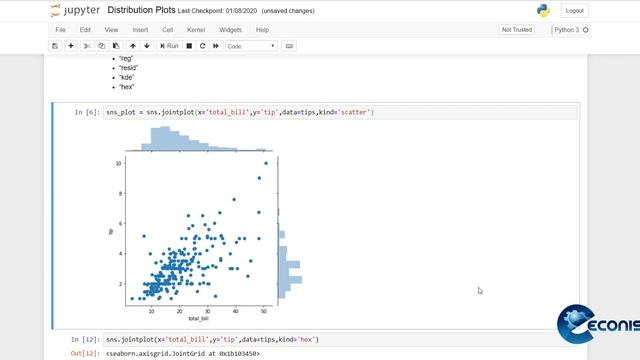Click the "kde" bullet item
640x360 pixels.
(127, 78)
